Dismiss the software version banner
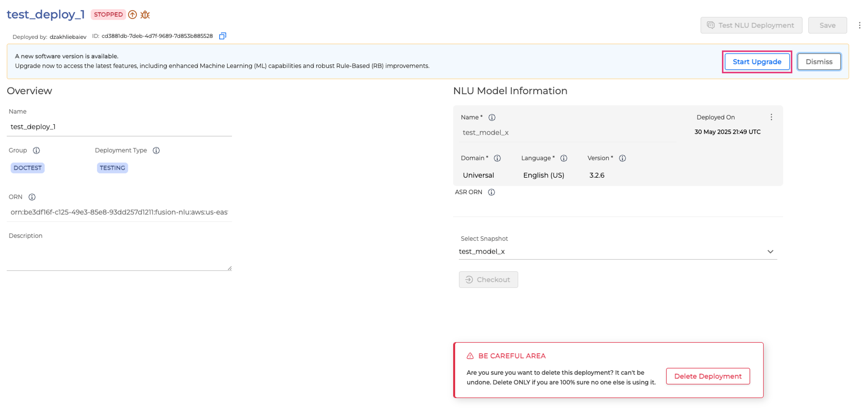The width and height of the screenshot is (868, 415). point(819,62)
